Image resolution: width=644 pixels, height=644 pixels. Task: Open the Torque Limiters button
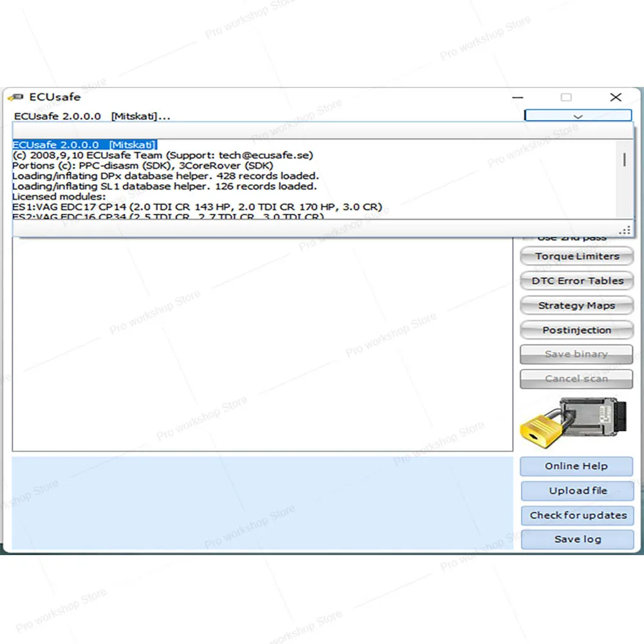point(576,256)
